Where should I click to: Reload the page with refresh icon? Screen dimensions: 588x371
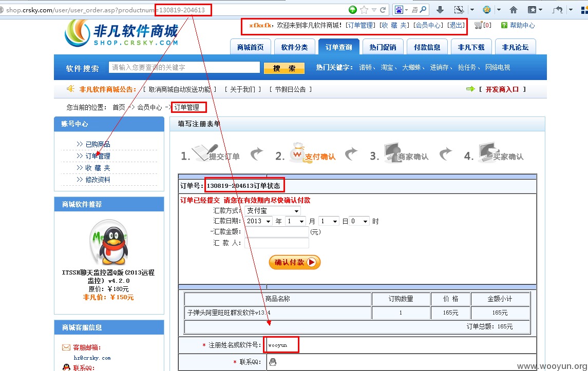pos(383,10)
